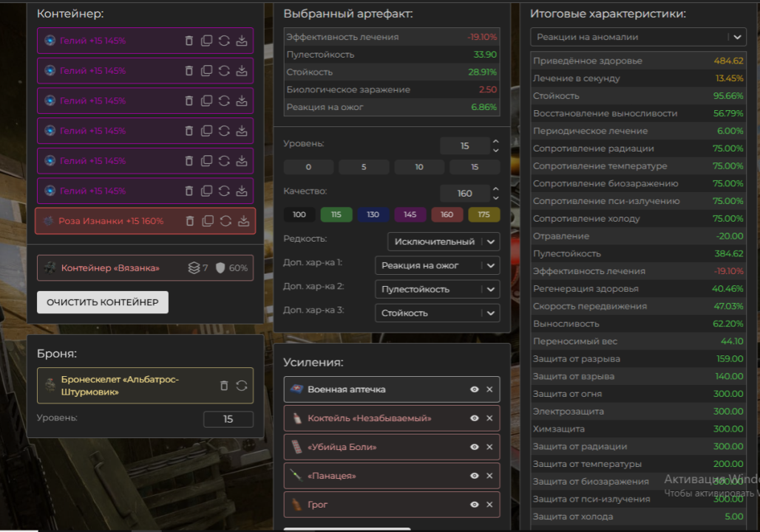Toggle the eye icon for «Убийца Боли»
This screenshot has width=760, height=532.
click(x=474, y=447)
